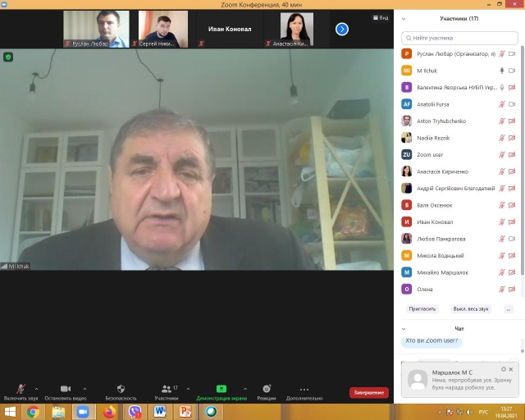Toggle microphone for Валентина Яворська
The height and width of the screenshot is (420, 525).
coord(501,88)
